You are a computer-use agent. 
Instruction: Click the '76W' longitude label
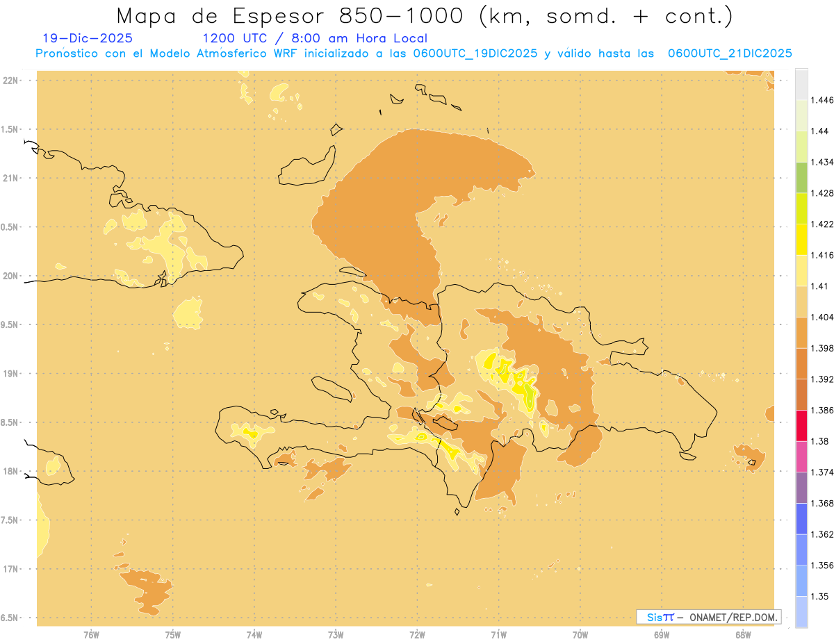click(x=91, y=636)
